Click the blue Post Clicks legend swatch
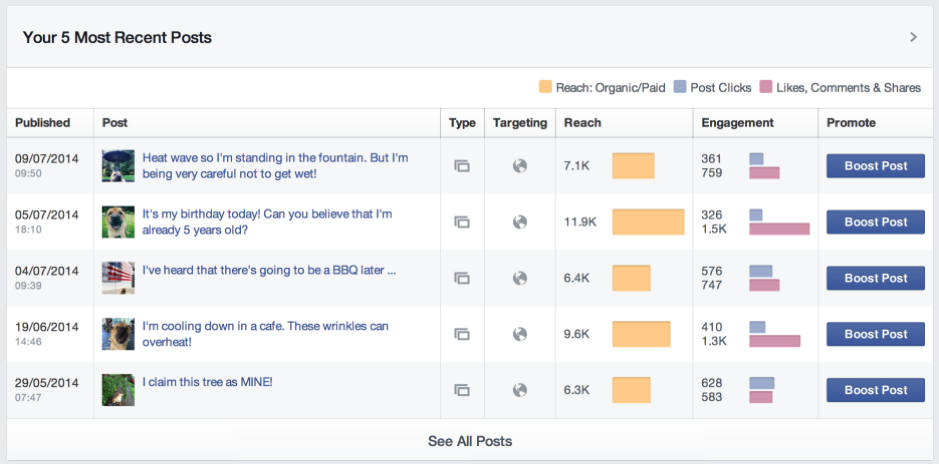Viewport: 939px width, 464px height. click(680, 87)
